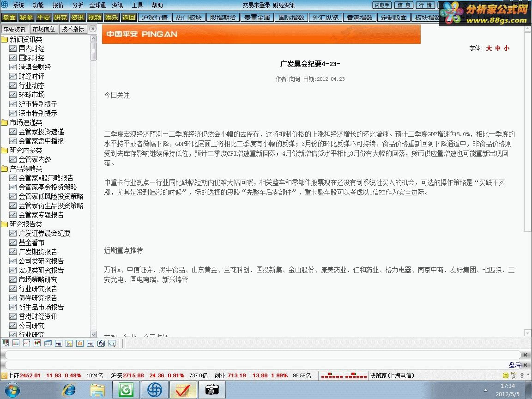532x399 pixels.
Task: Open the f(x) formula manager icon
Action: coord(101,344)
